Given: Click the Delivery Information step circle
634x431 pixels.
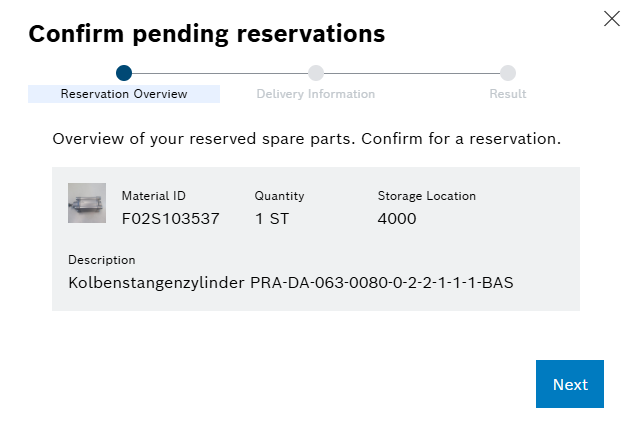Looking at the screenshot, I should (316, 73).
